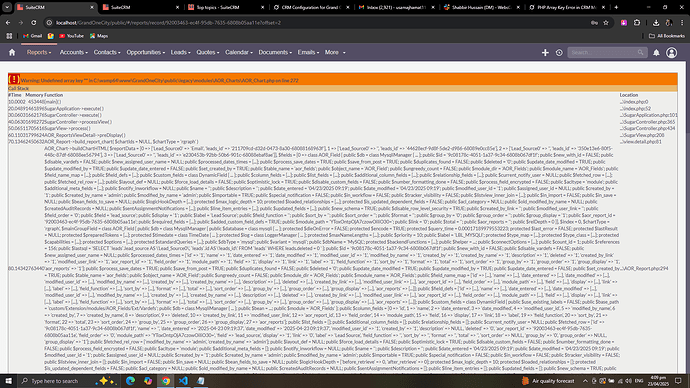The height and width of the screenshot is (388, 690).
Task: Click the warning exclamation icon in error banner
Action: point(14,79)
